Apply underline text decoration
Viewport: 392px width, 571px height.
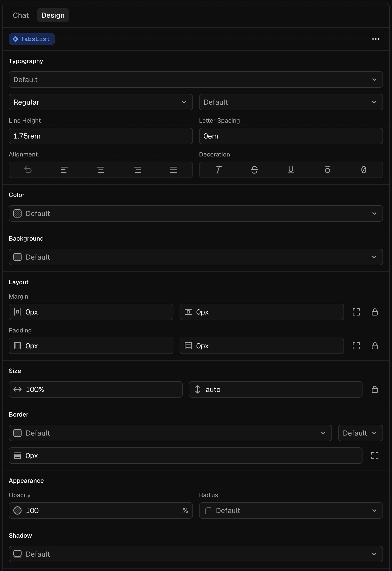pyautogui.click(x=291, y=170)
